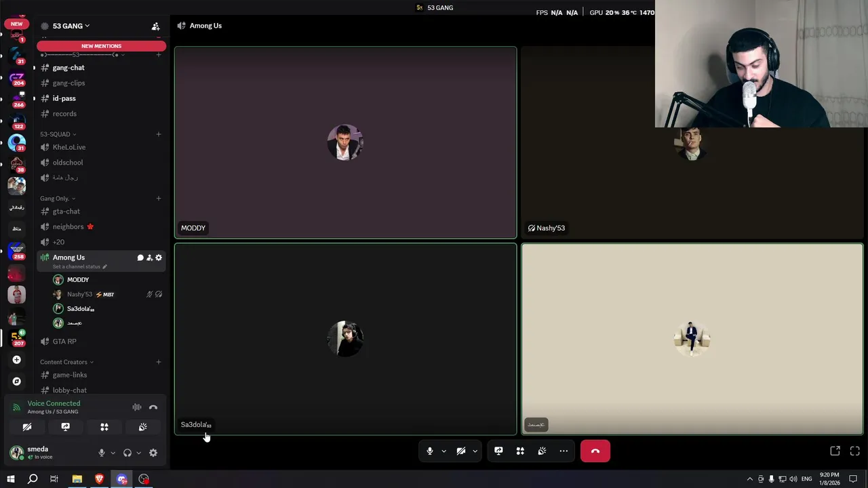Open the soundboard from the sidebar voice panel
This screenshot has height=488, width=868.
tap(143, 427)
